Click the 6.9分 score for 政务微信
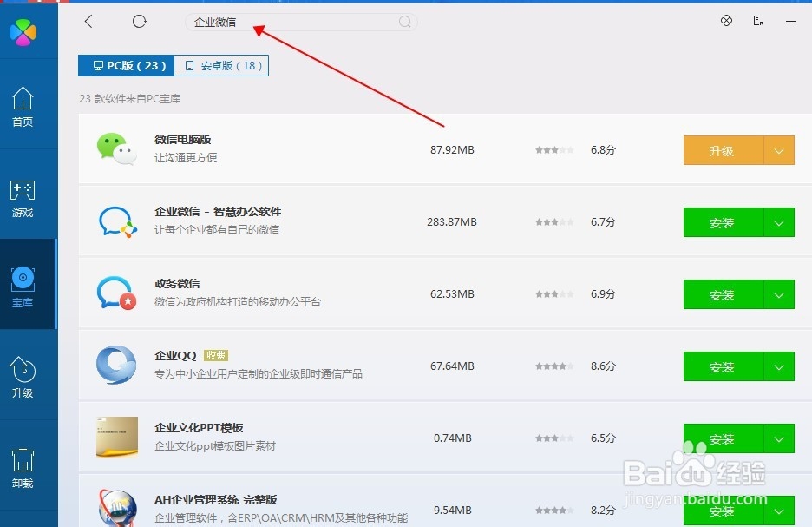The width and height of the screenshot is (812, 527). tap(603, 293)
